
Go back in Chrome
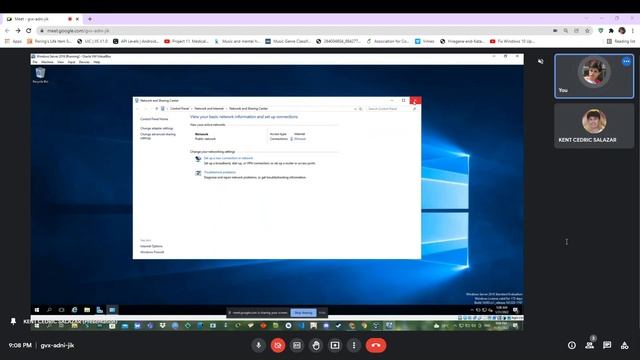coord(7,31)
